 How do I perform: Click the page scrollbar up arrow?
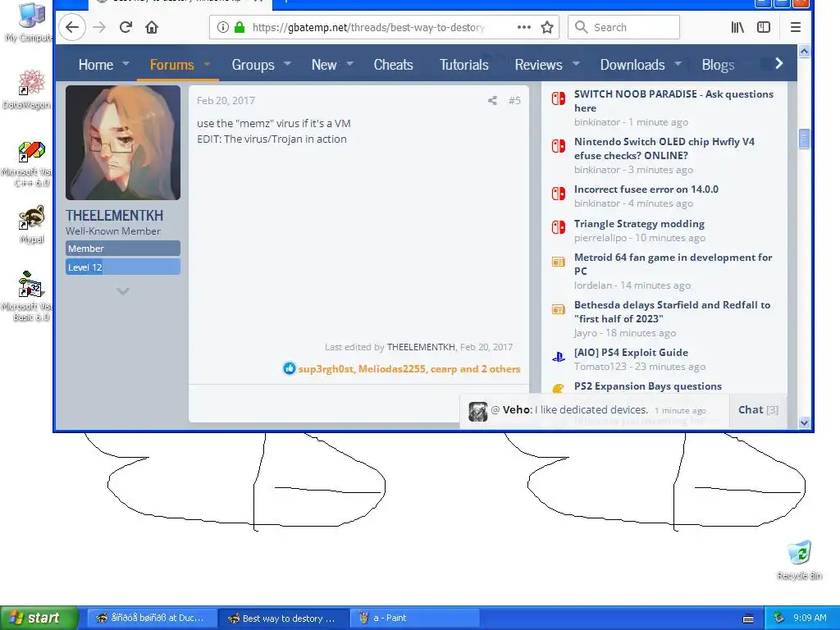pos(804,52)
